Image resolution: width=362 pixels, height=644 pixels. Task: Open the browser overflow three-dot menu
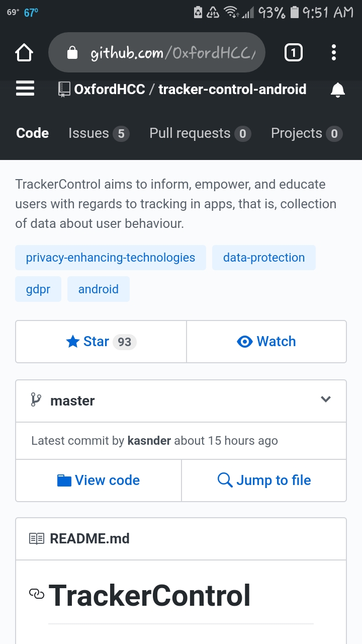point(333,52)
